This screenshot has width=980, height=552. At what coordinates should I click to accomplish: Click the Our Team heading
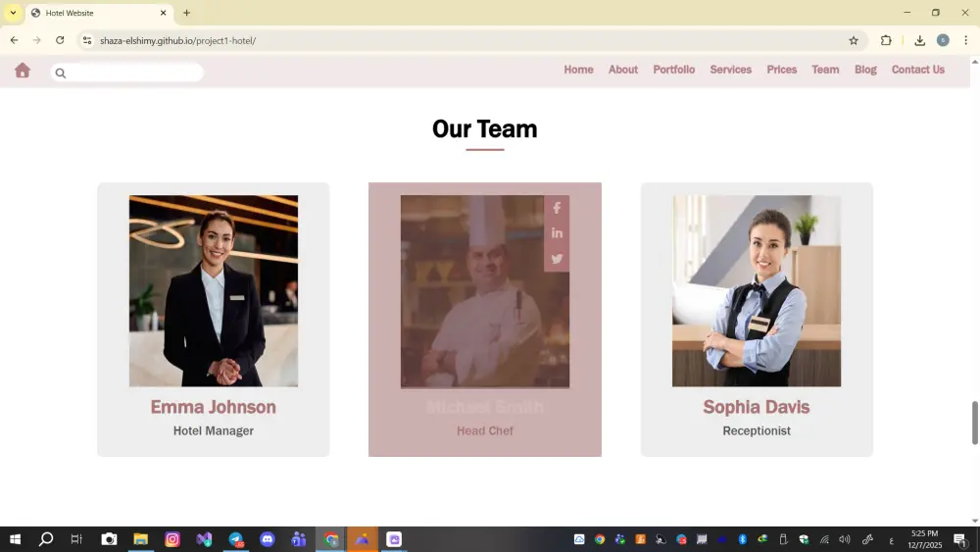pyautogui.click(x=484, y=128)
